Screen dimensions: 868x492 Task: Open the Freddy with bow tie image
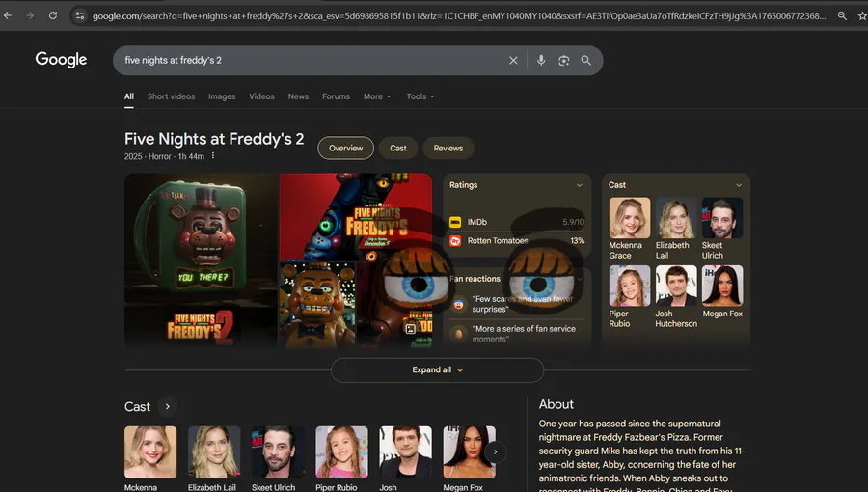(x=317, y=306)
